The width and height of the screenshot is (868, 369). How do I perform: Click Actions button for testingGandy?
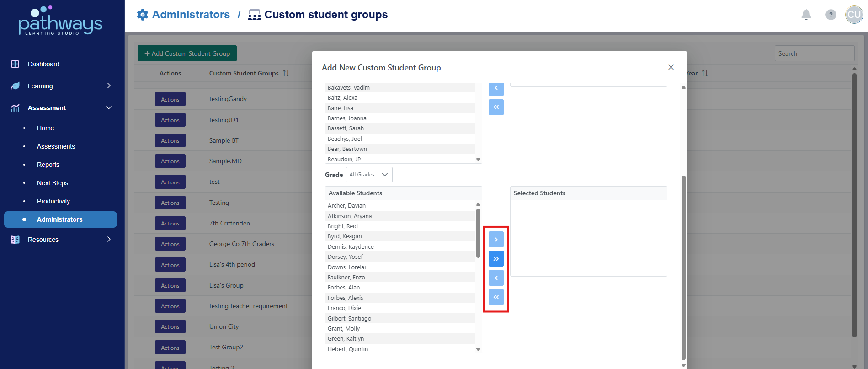point(170,100)
